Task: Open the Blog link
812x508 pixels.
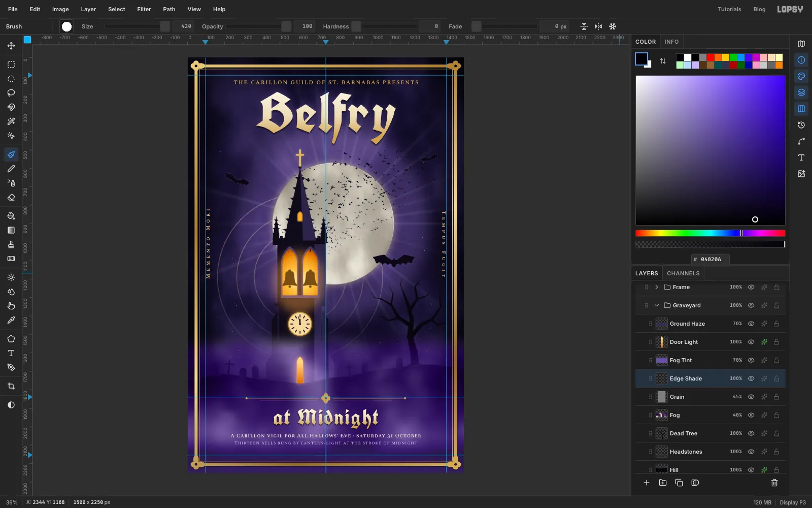Action: point(759,9)
